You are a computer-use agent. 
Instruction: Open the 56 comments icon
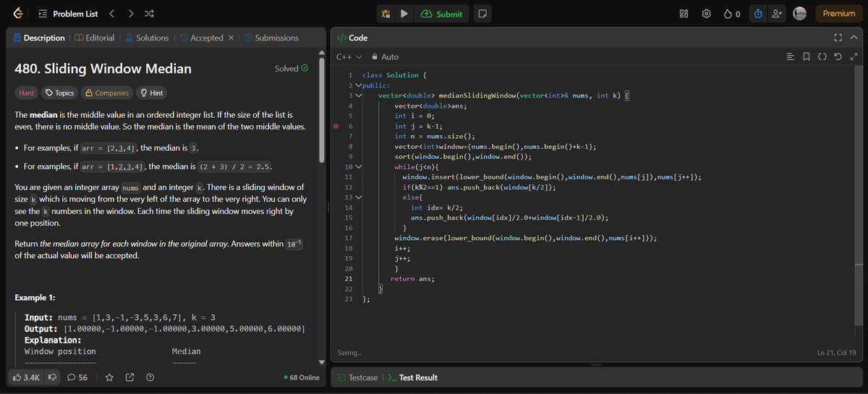tap(77, 377)
